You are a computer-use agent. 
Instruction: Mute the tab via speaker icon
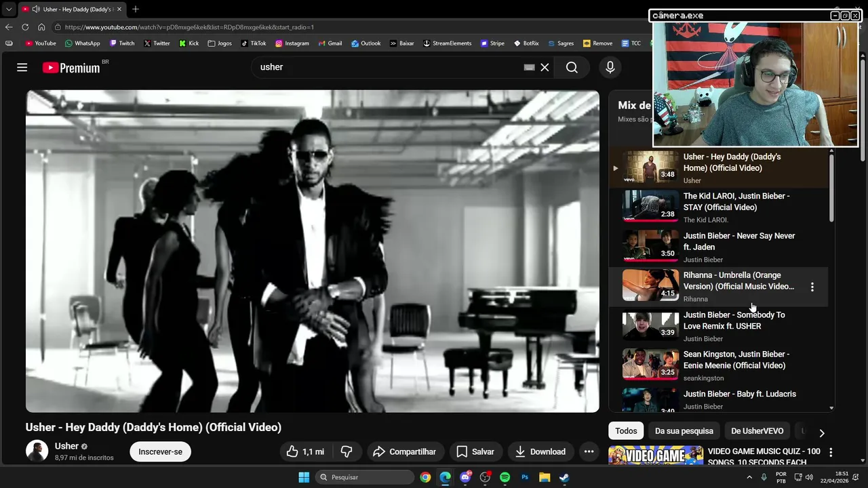[35, 9]
